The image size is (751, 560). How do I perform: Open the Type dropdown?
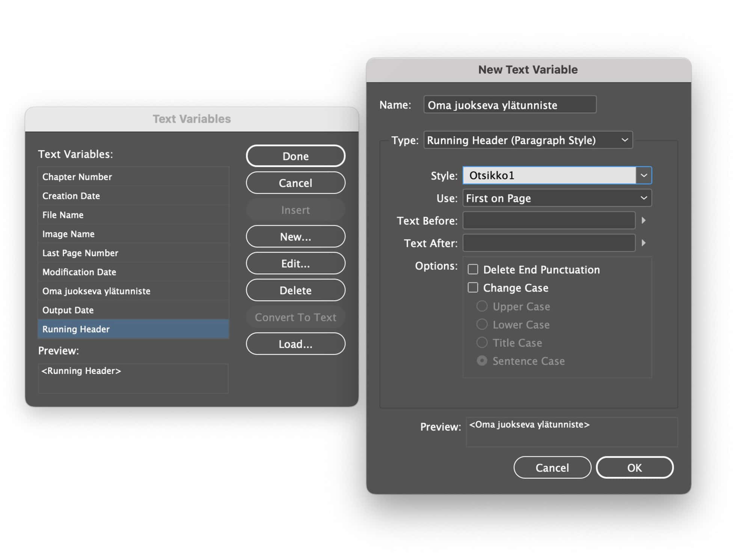coord(528,140)
